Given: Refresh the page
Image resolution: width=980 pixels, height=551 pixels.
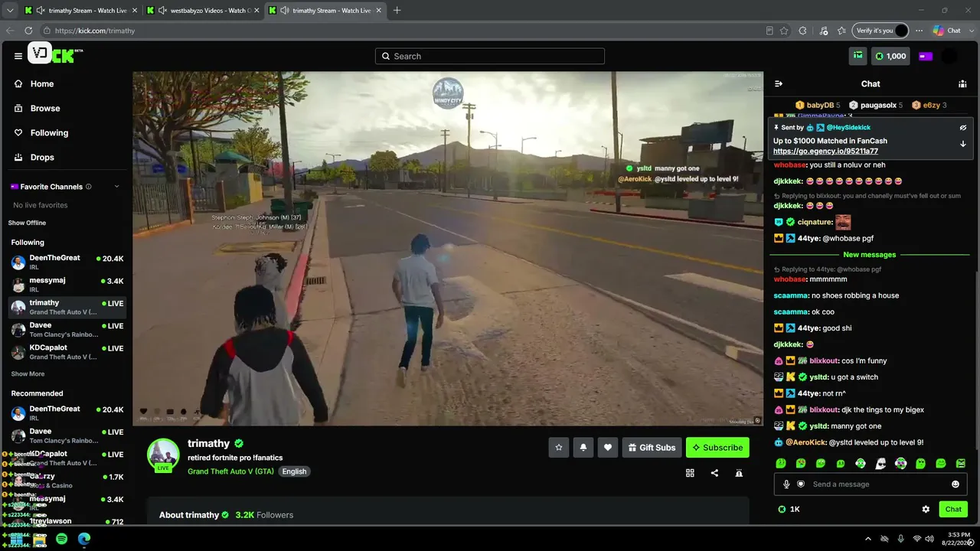Looking at the screenshot, I should pyautogui.click(x=28, y=31).
